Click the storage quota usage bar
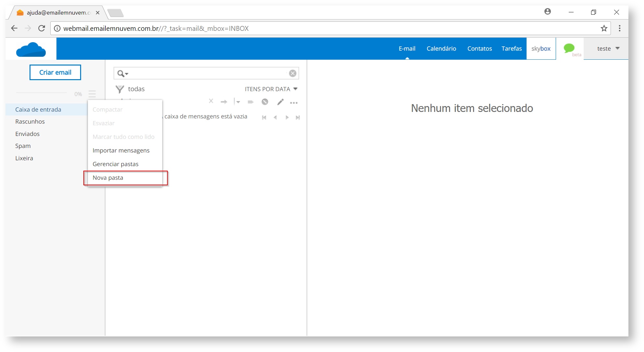 point(42,93)
